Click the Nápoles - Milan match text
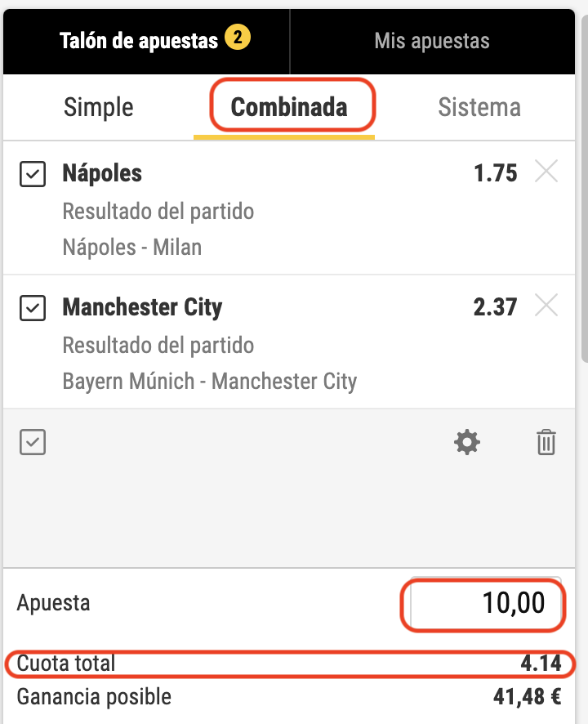The height and width of the screenshot is (724, 588). tap(132, 247)
